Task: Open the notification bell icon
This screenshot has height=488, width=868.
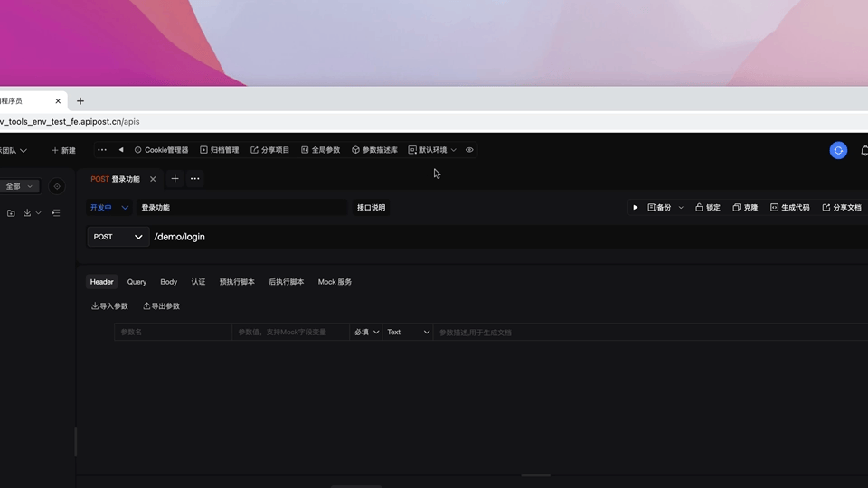Action: [x=864, y=151]
